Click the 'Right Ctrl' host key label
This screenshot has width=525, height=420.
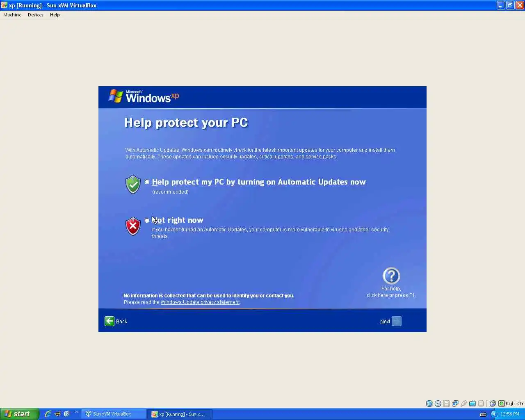tap(515, 404)
